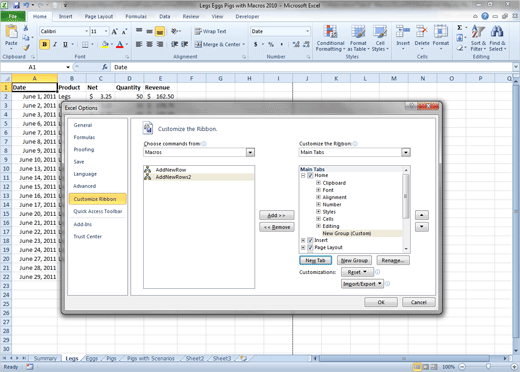Open the font name Calibri dropdown
Viewport: 520px width, 372px height.
86,31
